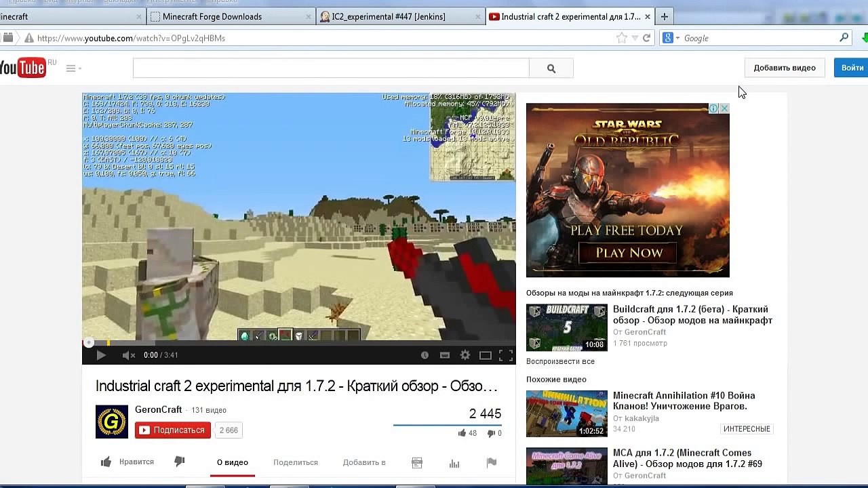This screenshot has width=868, height=488.
Task: Open the YouTube guide menu dropdown
Action: 74,68
